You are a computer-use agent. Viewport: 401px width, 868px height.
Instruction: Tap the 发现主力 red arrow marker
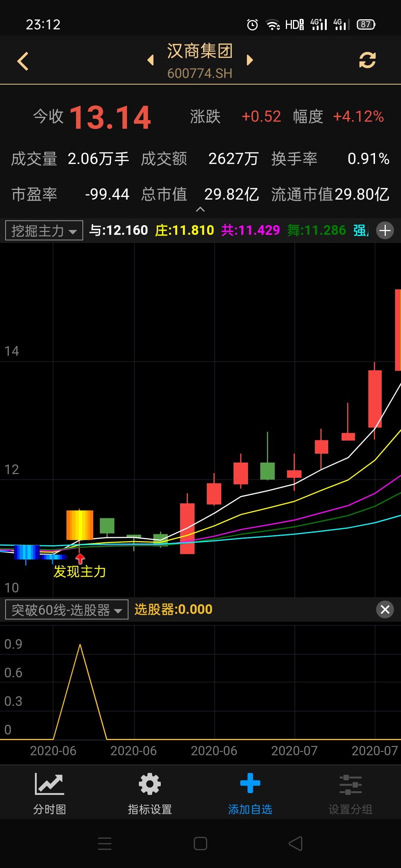[80, 558]
